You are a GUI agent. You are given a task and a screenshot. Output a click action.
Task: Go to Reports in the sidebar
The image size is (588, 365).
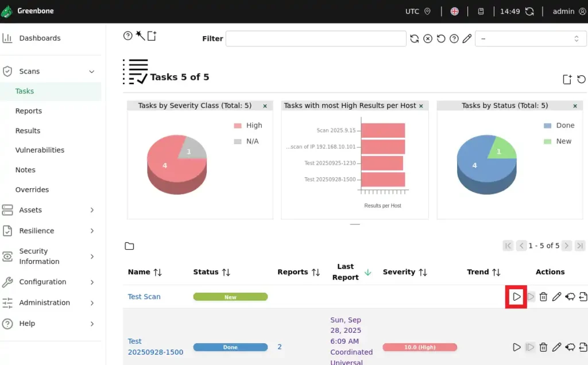coord(29,111)
